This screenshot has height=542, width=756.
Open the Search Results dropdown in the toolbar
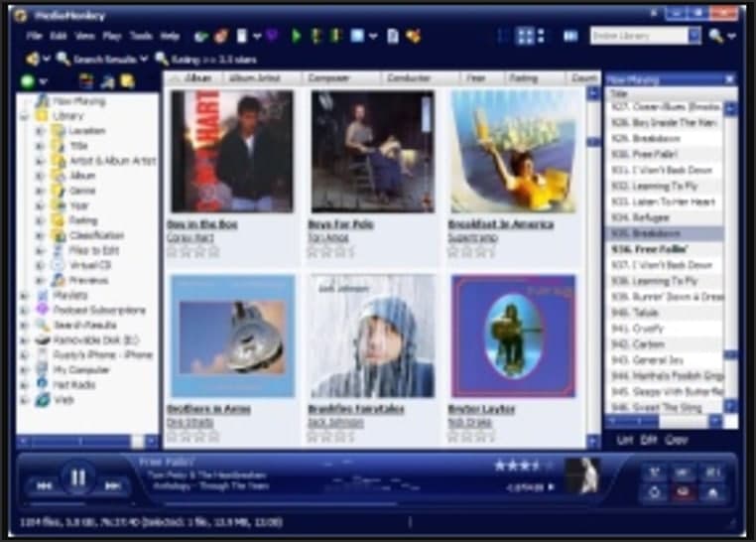tap(143, 60)
